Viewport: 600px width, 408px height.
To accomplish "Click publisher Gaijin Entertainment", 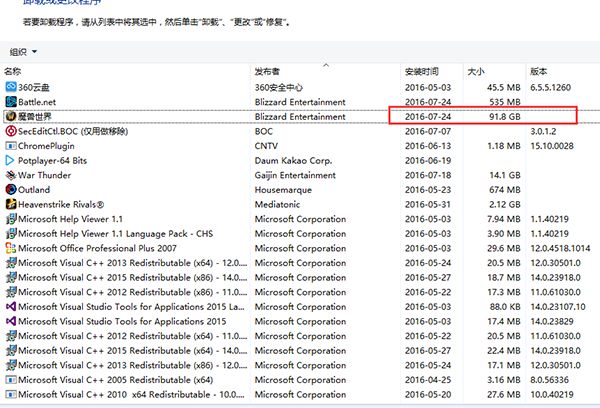I will pos(295,175).
